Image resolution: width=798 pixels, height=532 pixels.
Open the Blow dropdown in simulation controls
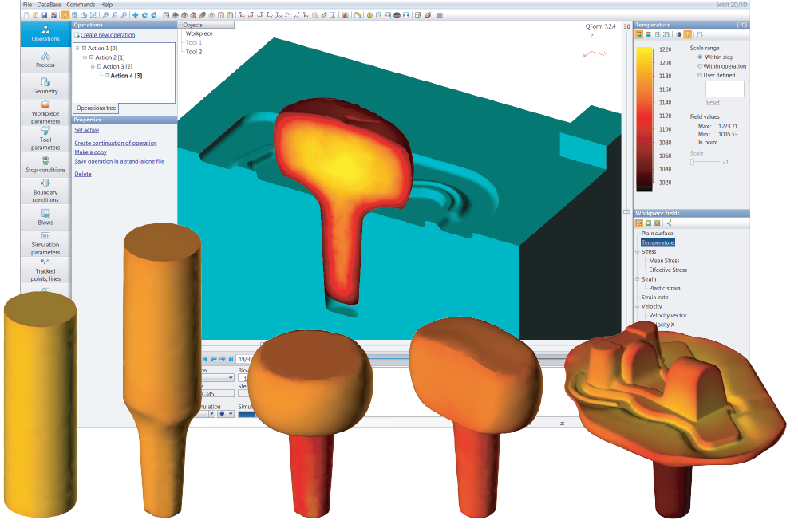tap(243, 378)
